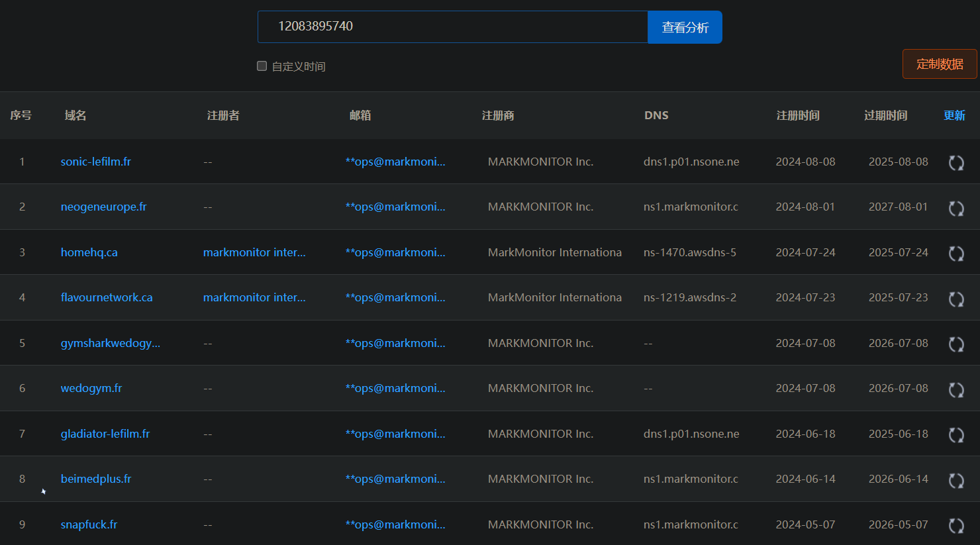Open domain sonic-lefilm.fr
This screenshot has width=980, height=545.
tap(96, 162)
